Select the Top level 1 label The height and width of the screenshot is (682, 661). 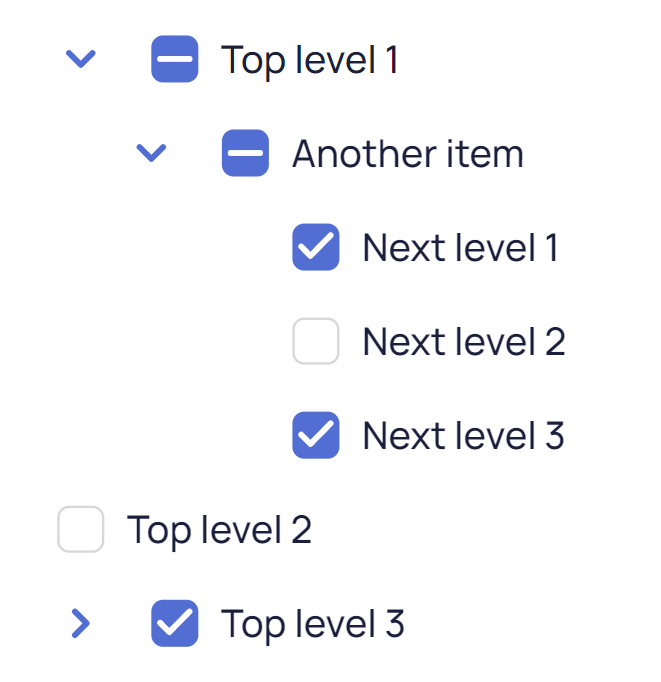[310, 60]
